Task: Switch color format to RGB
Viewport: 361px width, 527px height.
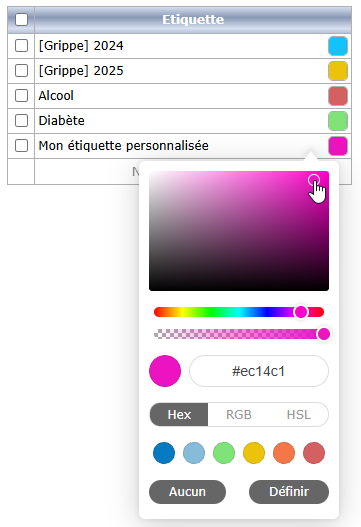Action: coord(239,414)
